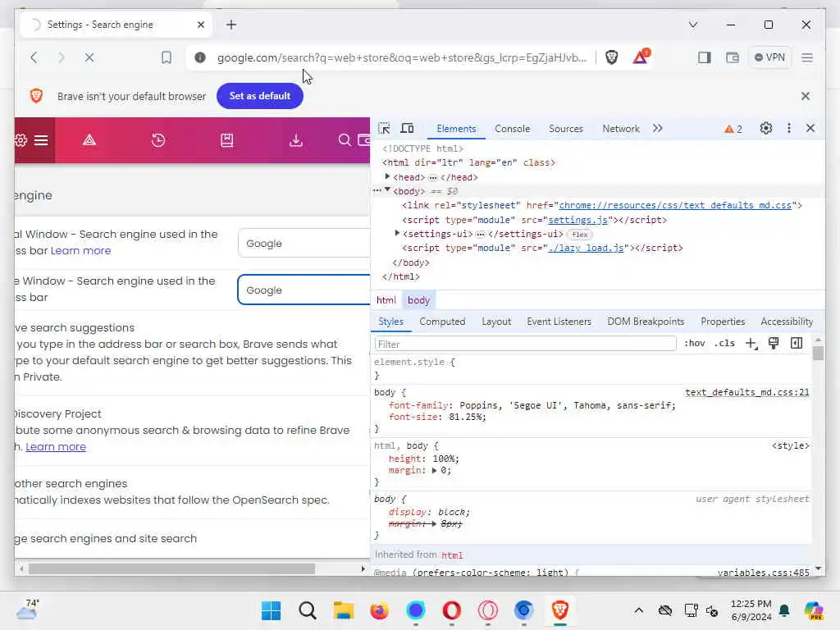
Task: Toggle computed styles sidebar icon
Action: tap(797, 344)
